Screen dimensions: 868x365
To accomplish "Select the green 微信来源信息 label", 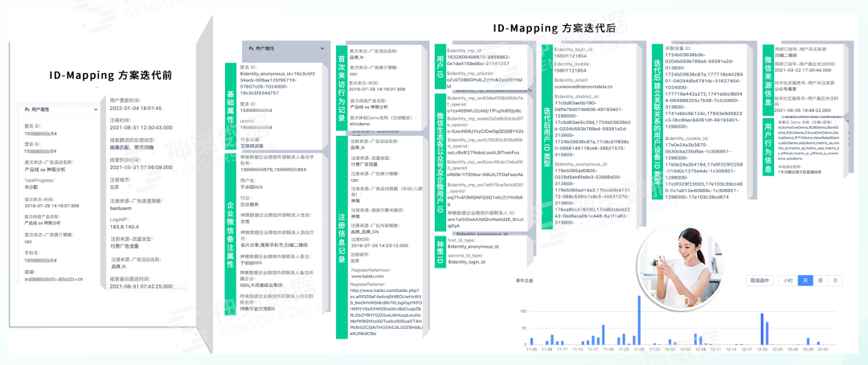I will 768,80.
